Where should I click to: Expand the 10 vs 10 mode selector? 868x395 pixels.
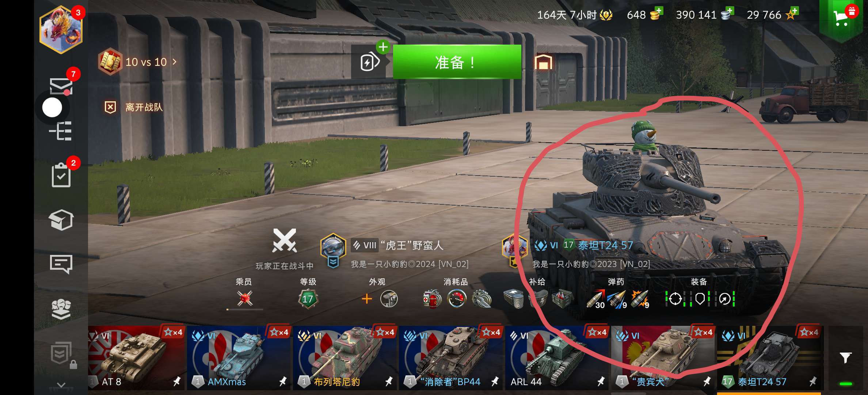click(138, 62)
